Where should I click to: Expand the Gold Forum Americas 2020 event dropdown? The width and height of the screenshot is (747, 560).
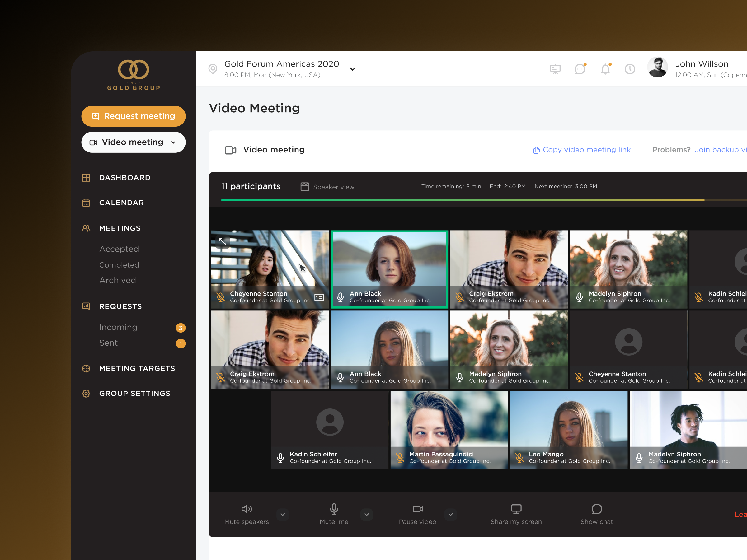click(x=353, y=69)
